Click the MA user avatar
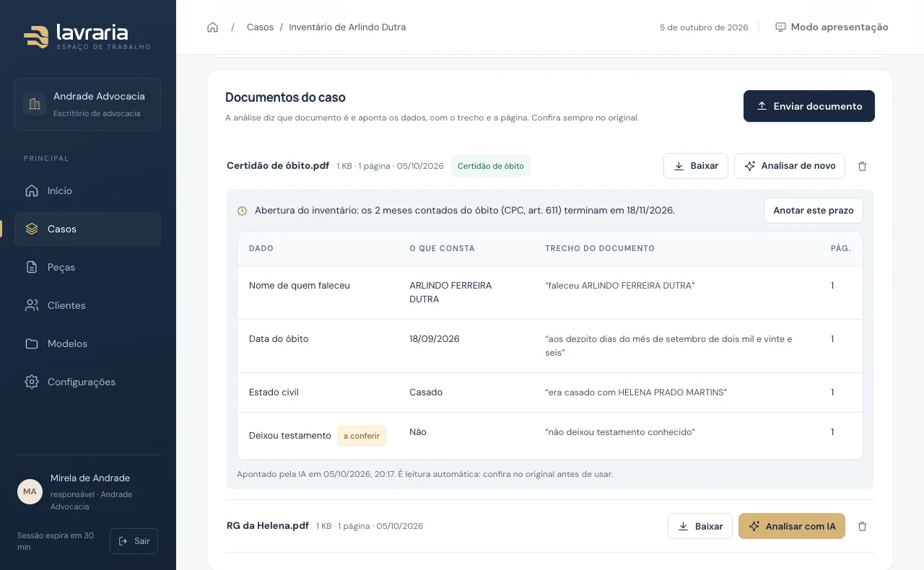This screenshot has width=924, height=570. [x=30, y=491]
